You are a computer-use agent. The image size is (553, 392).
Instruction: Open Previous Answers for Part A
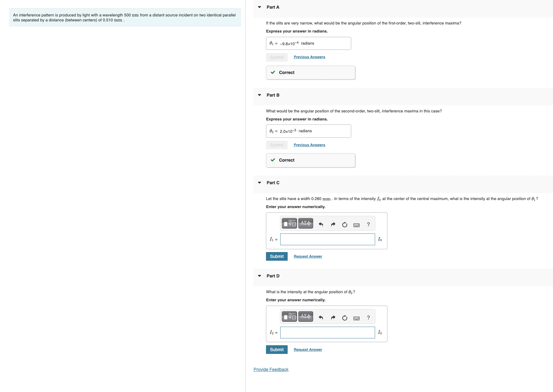309,57
